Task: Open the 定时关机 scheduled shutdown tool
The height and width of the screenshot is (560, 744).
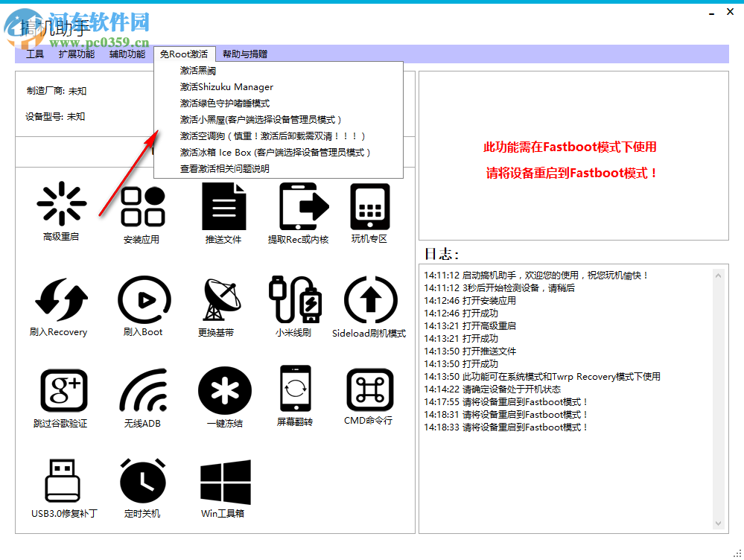Action: point(142,489)
